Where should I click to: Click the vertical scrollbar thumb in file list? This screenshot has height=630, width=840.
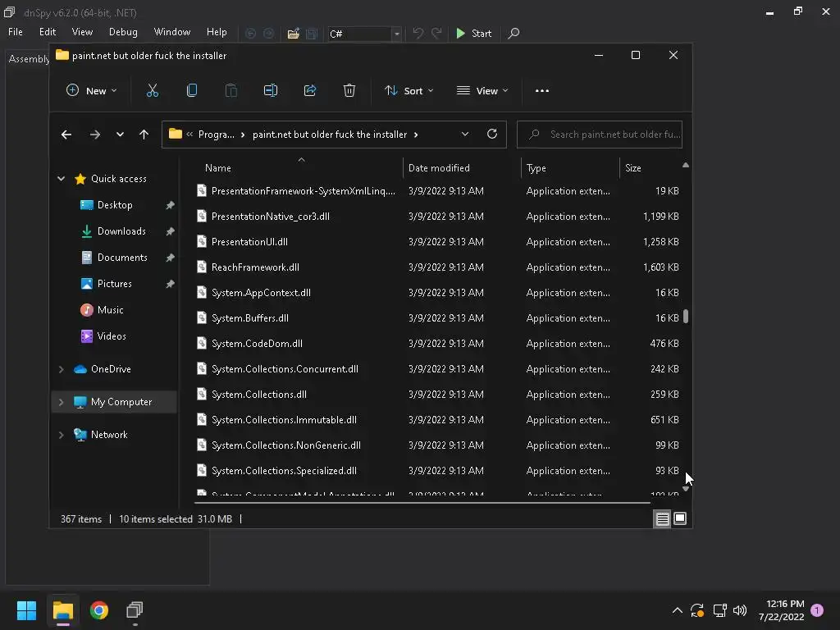[x=686, y=316]
